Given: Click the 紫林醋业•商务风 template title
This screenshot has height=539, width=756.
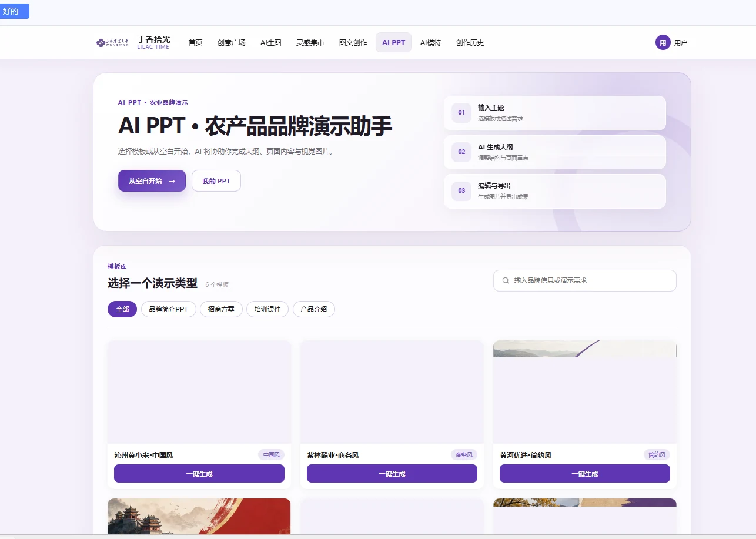Looking at the screenshot, I should tap(333, 456).
